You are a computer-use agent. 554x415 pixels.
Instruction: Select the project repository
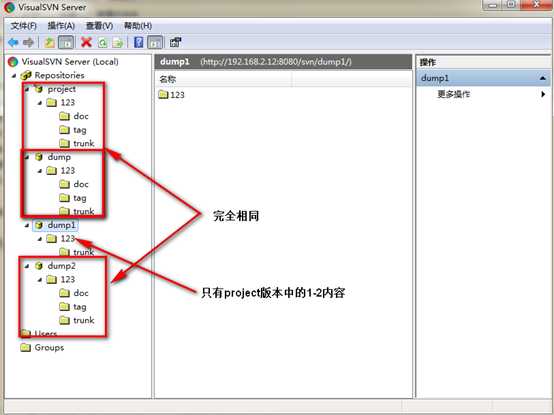point(62,89)
